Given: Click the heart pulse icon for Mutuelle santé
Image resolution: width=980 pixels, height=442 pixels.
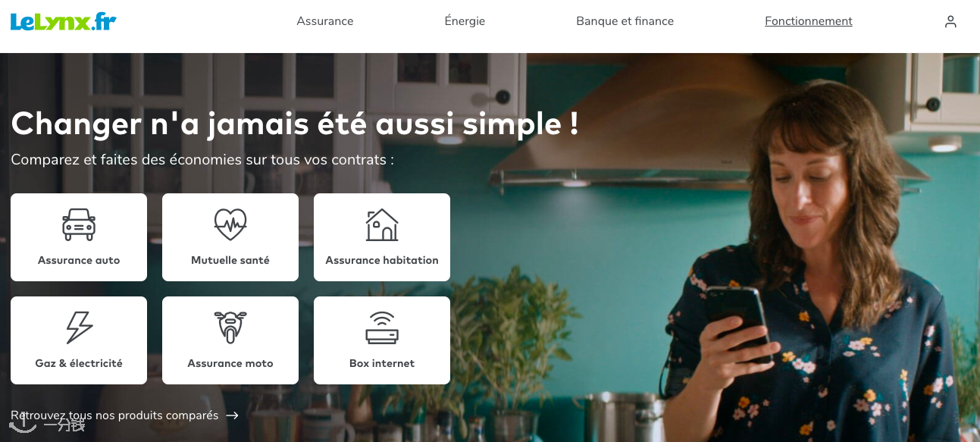Looking at the screenshot, I should [230, 224].
